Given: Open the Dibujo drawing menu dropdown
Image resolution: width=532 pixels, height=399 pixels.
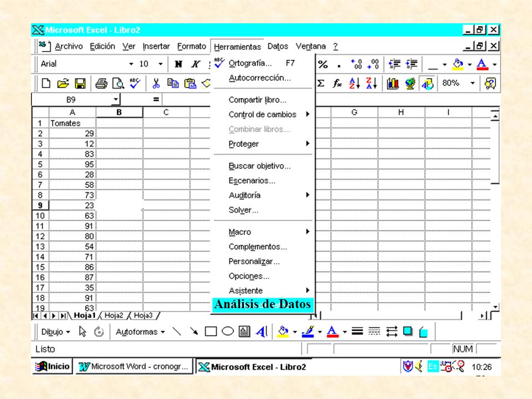Looking at the screenshot, I should (55, 331).
